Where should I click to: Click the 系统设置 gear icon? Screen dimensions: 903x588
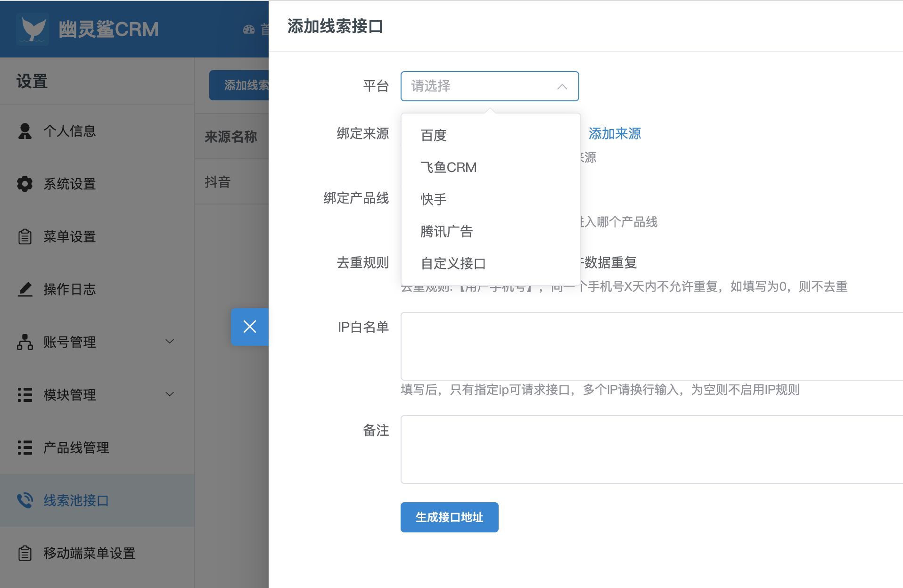coord(25,184)
